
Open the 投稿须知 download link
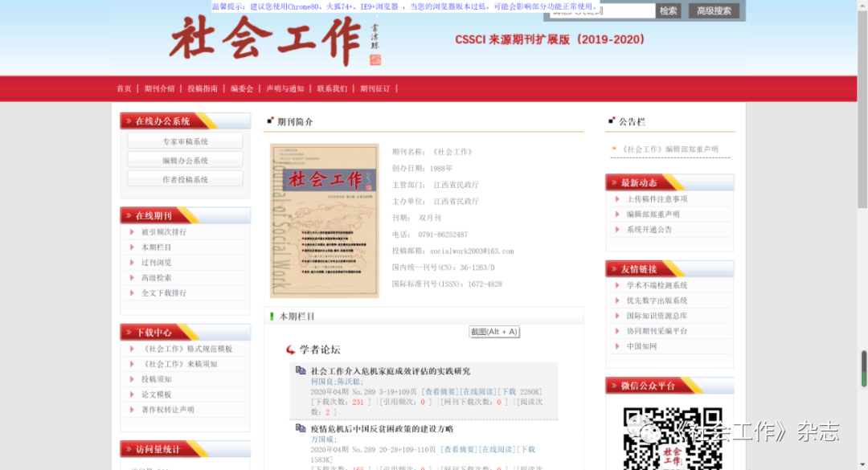(156, 379)
